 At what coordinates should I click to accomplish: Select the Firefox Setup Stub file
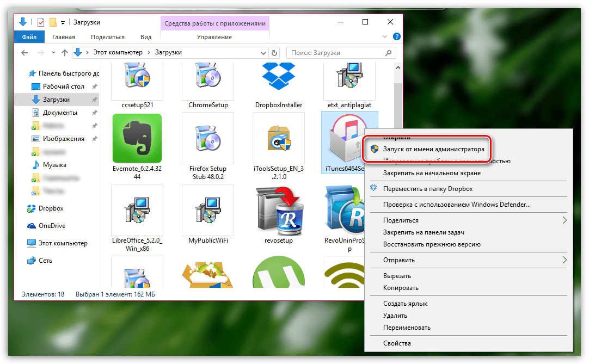point(207,138)
